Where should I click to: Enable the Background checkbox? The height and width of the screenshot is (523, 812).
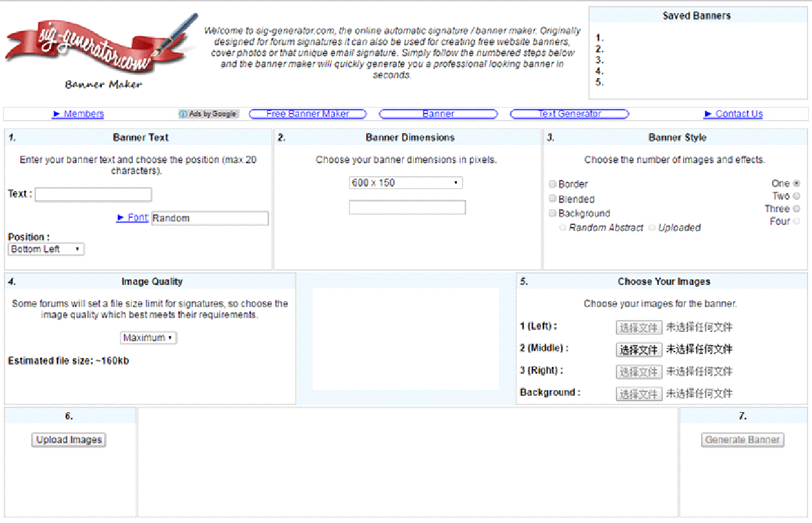[x=553, y=213]
